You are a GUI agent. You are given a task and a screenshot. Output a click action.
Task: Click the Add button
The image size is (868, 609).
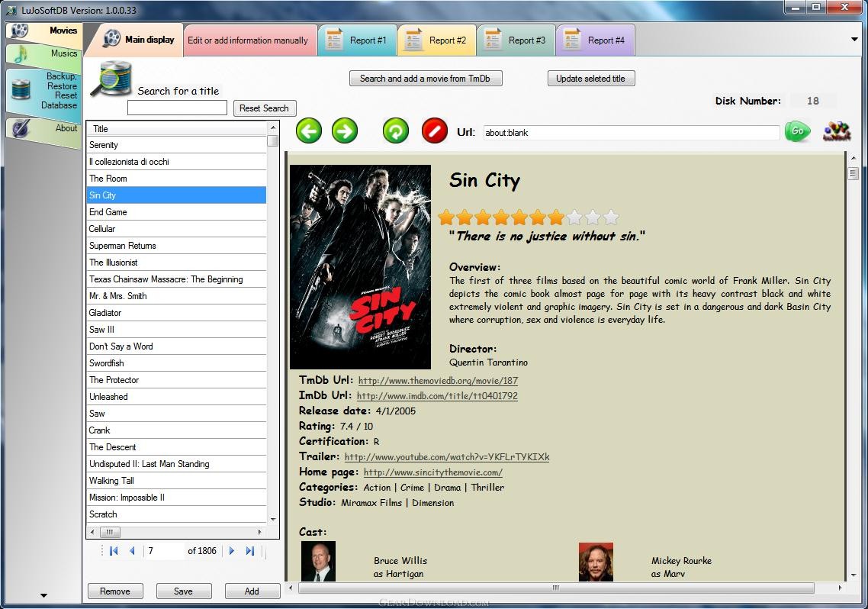252,591
